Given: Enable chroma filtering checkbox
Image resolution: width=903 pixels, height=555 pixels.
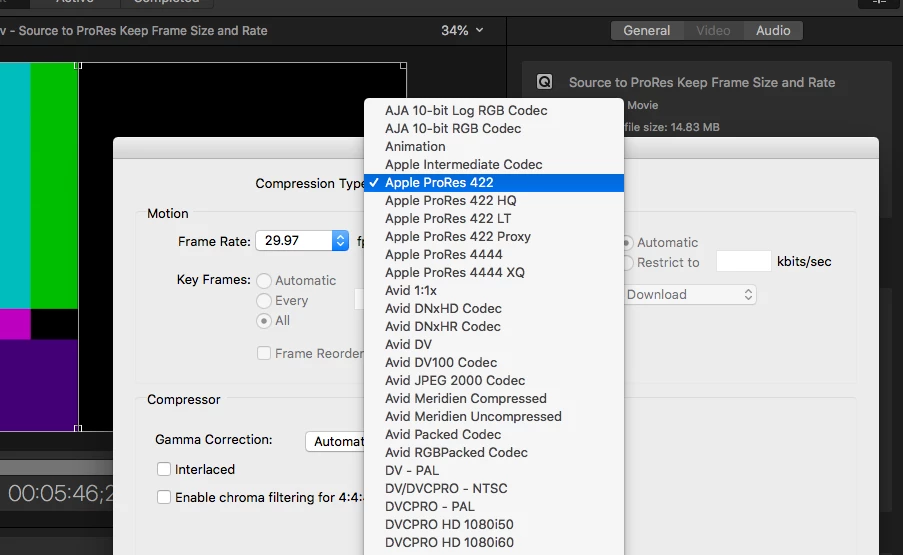Looking at the screenshot, I should pyautogui.click(x=164, y=497).
